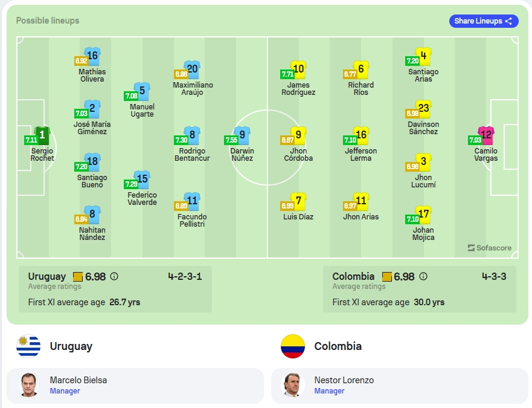Click Manuel Ugarte number 5 jersey

[142, 92]
